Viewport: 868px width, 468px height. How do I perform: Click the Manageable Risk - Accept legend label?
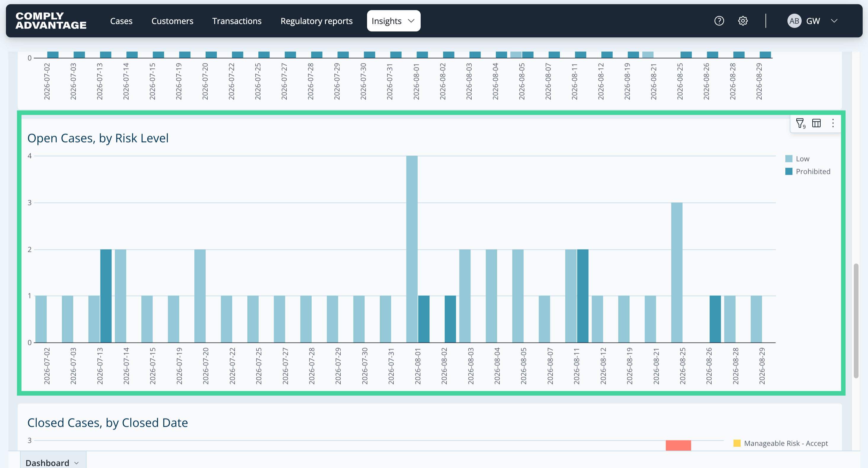[x=786, y=443]
